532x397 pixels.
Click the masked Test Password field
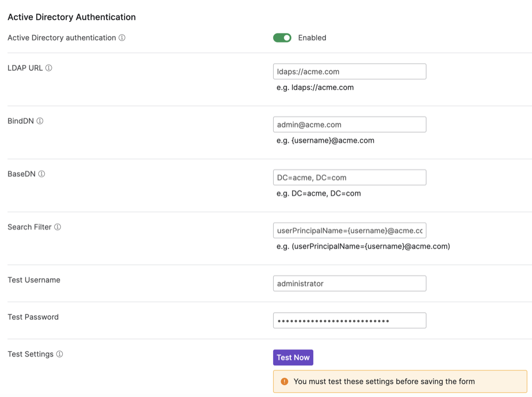(x=349, y=320)
